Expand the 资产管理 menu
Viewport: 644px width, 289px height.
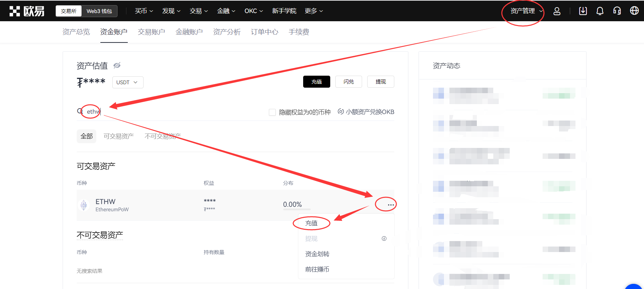[x=526, y=11]
